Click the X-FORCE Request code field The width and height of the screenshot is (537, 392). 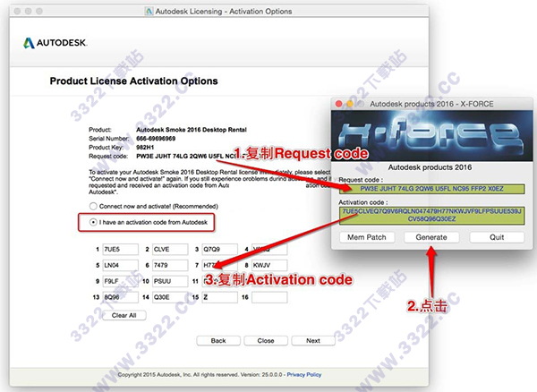coord(432,189)
